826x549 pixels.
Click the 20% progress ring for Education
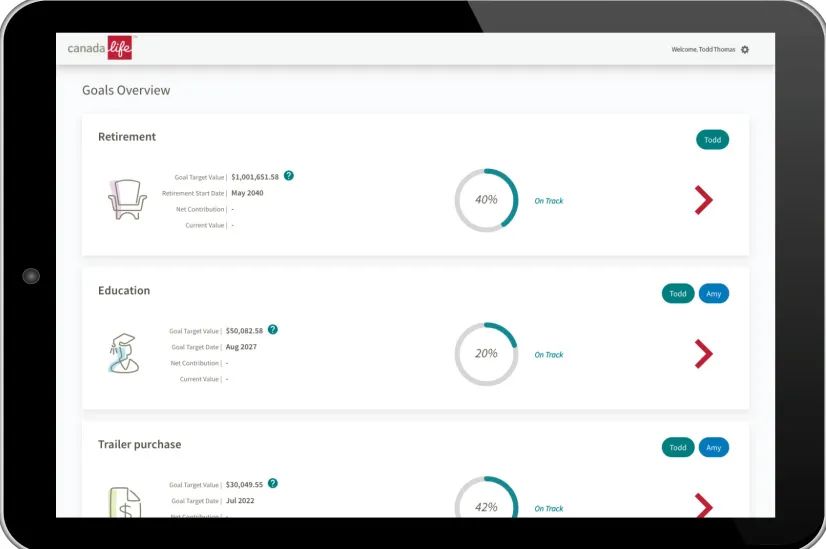click(486, 354)
